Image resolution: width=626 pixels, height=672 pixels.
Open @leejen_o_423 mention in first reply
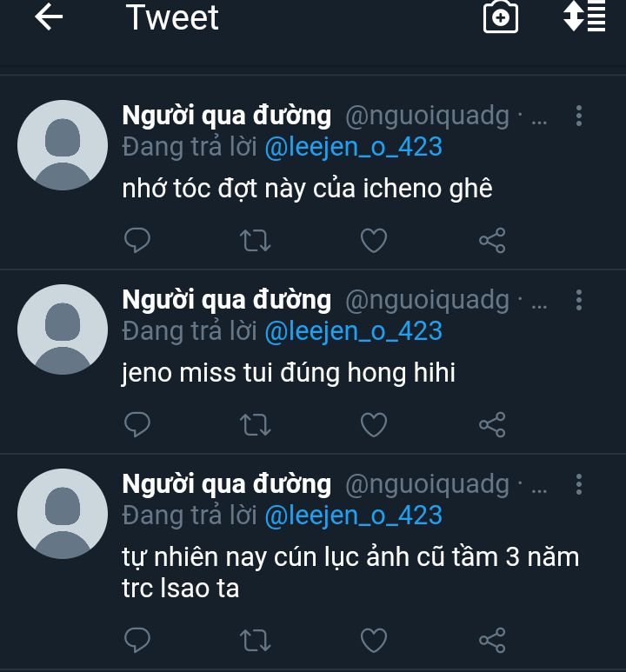[x=353, y=147]
